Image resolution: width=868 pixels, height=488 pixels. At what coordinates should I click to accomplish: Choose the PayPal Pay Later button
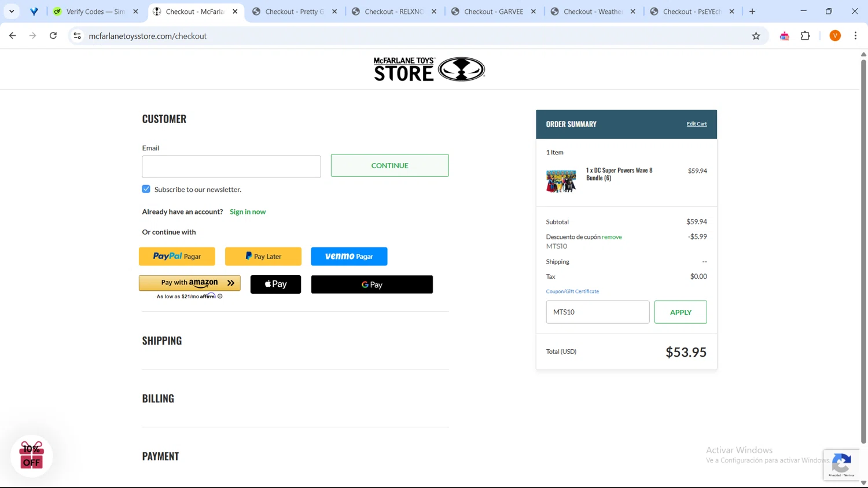[263, 256]
